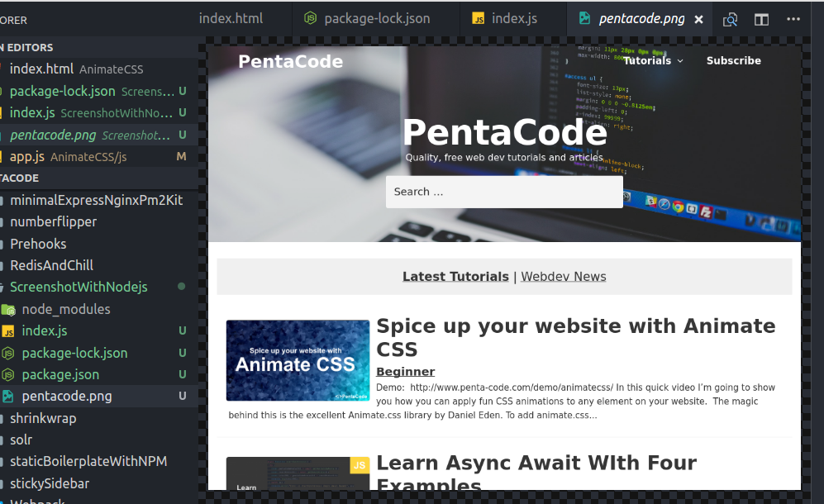Switch to the index.js editor tab
Screen dimensions: 824x504
point(513,18)
